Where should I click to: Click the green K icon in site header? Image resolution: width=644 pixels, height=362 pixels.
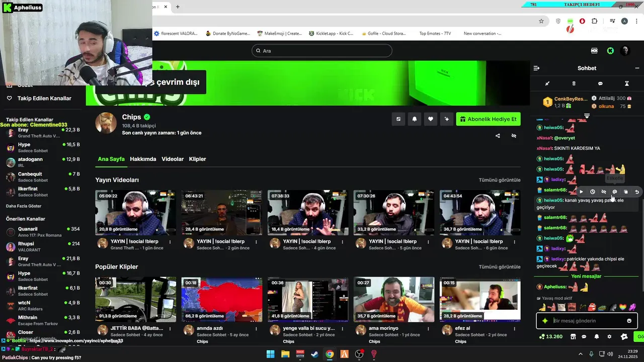[x=610, y=51]
